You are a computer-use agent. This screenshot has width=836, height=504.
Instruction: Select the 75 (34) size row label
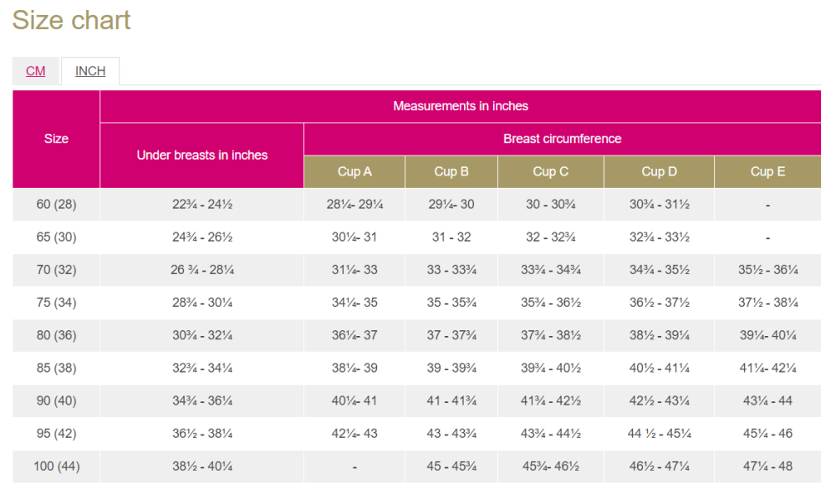point(56,303)
